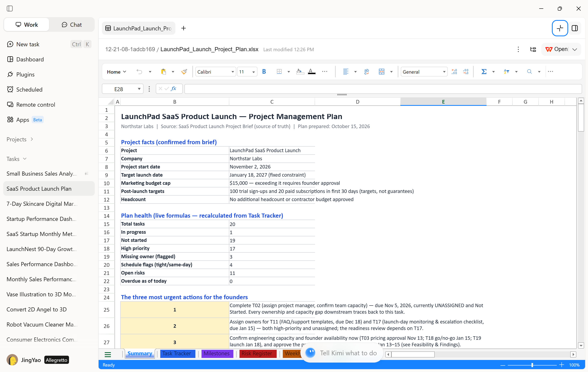Switch to Chat mode
This screenshot has height=372, width=588.
click(x=72, y=25)
